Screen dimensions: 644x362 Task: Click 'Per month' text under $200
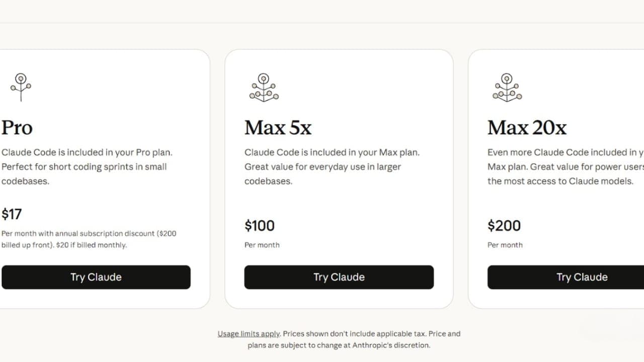click(505, 245)
